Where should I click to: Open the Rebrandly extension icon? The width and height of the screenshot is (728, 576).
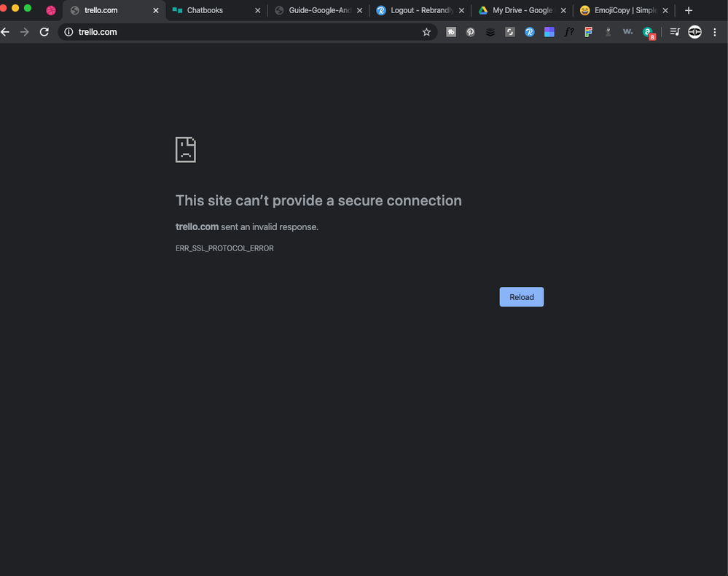[529, 32]
